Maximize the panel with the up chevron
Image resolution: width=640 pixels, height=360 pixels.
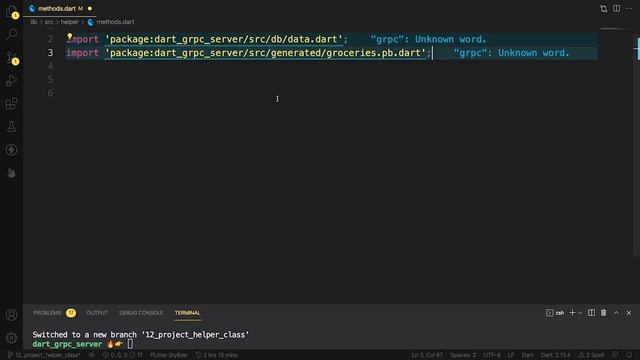616,313
